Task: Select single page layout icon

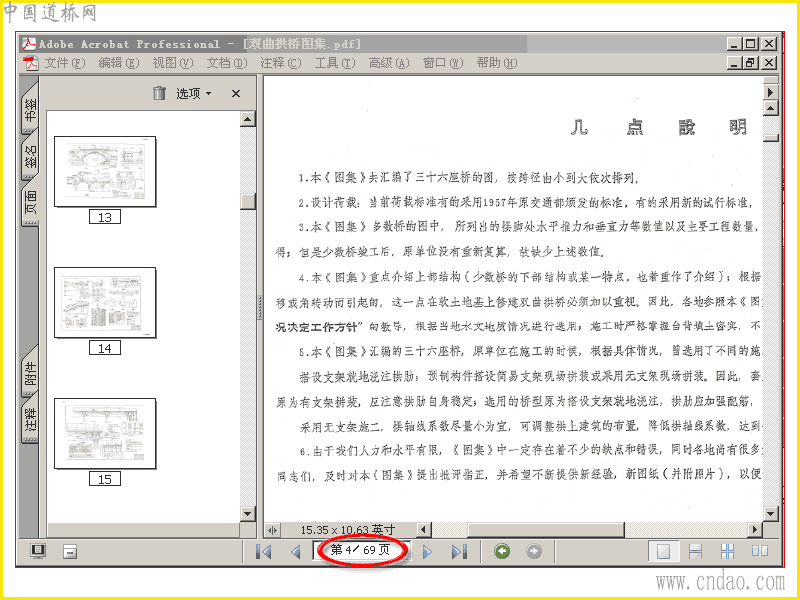Action: 663,551
